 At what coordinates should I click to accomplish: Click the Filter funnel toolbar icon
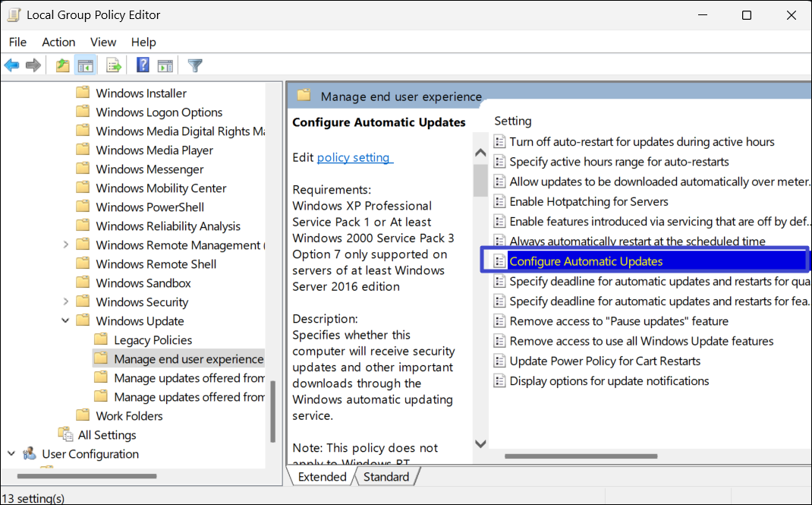pos(195,66)
